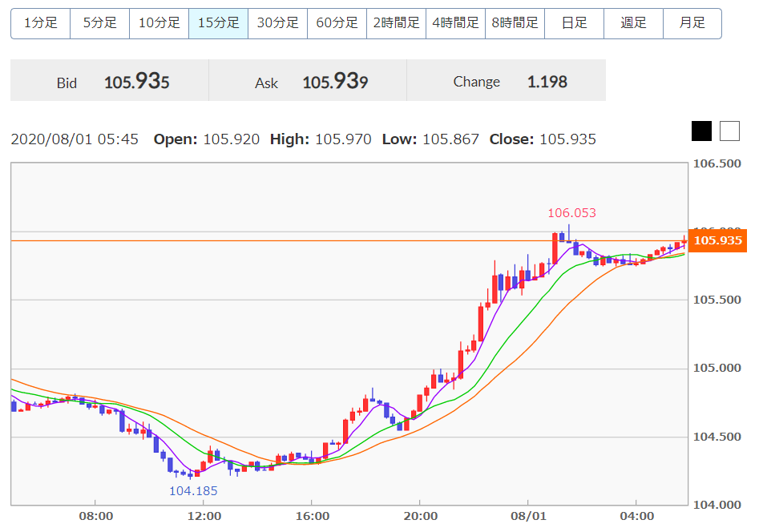This screenshot has height=532, width=763.
Task: Switch to the 5分足 timeframe tab
Action: [99, 23]
